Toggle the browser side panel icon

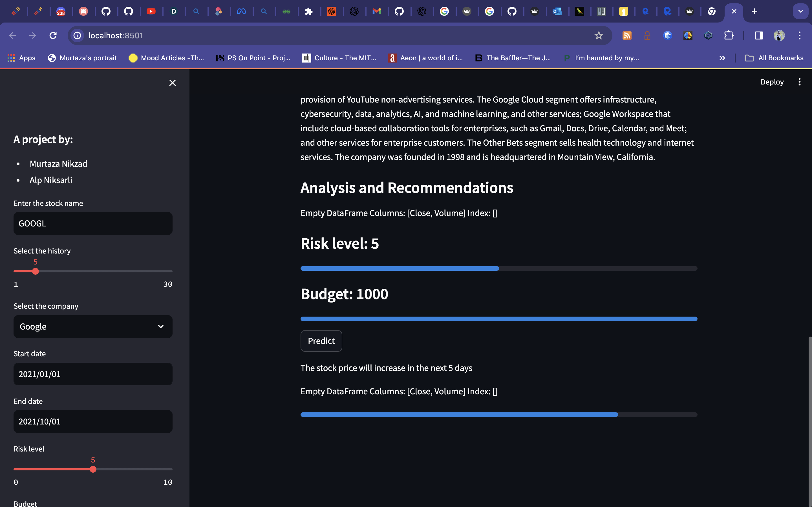[759, 35]
